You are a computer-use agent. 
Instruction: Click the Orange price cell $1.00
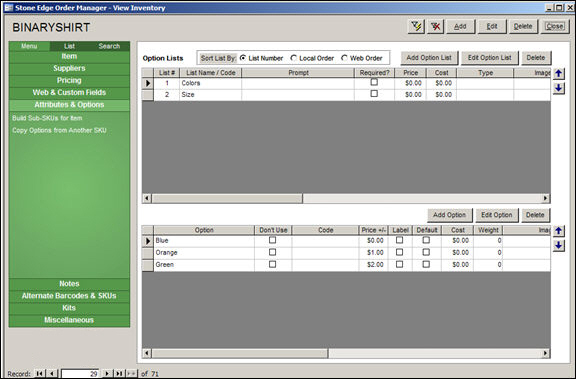(x=374, y=253)
